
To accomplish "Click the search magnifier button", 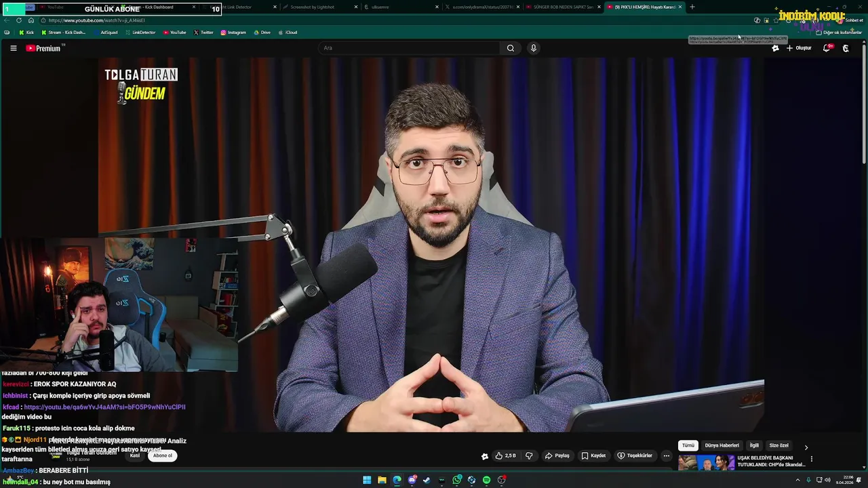I will [x=511, y=48].
